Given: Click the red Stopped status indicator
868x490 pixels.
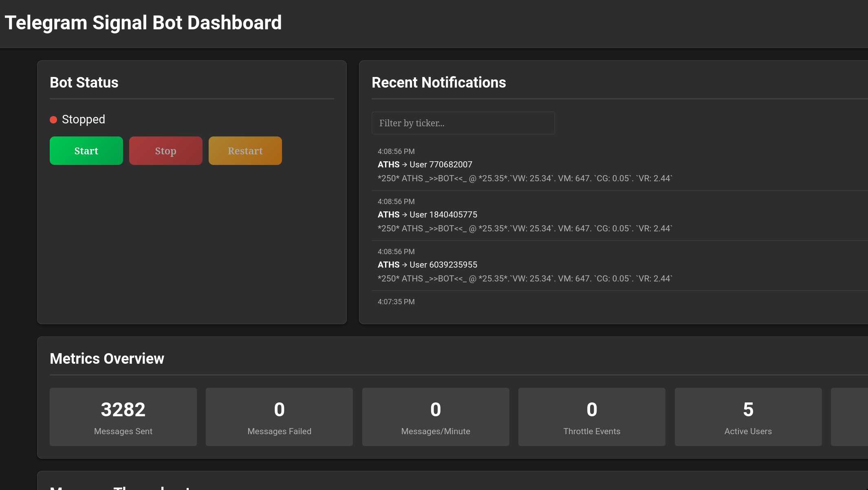Looking at the screenshot, I should (x=53, y=119).
